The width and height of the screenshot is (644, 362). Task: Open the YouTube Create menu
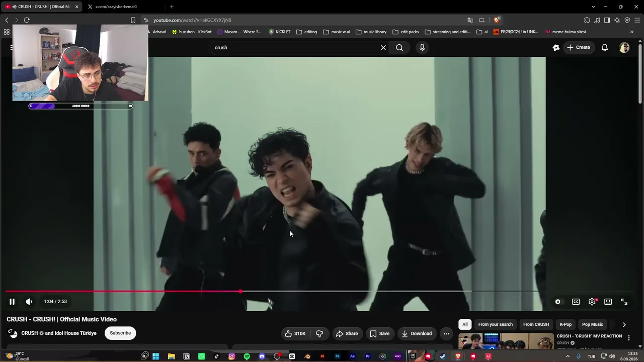coord(579,47)
